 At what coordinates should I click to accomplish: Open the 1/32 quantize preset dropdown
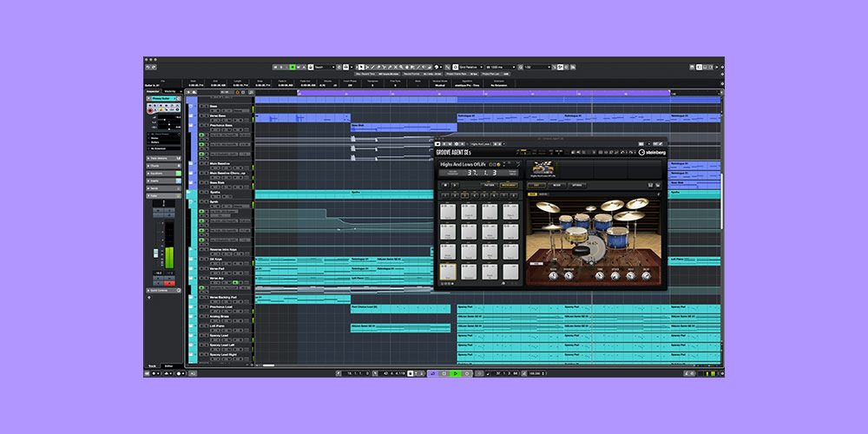[536, 67]
